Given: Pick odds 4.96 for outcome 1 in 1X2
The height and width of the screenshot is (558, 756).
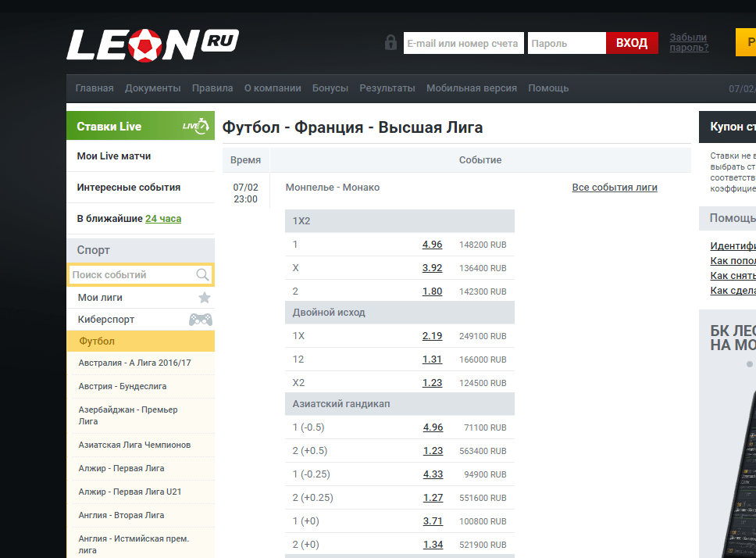Looking at the screenshot, I should pyautogui.click(x=432, y=245).
